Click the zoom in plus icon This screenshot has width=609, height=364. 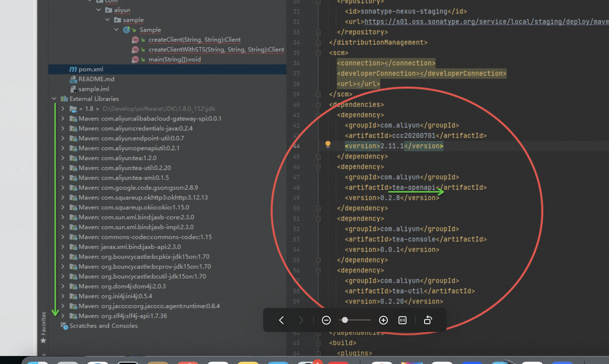pyautogui.click(x=383, y=320)
